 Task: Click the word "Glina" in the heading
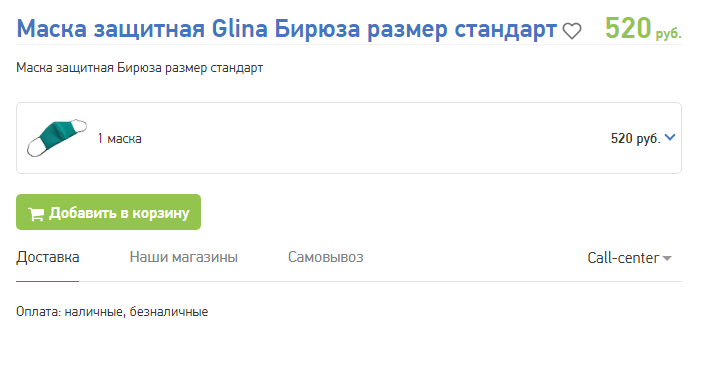pyautogui.click(x=240, y=29)
